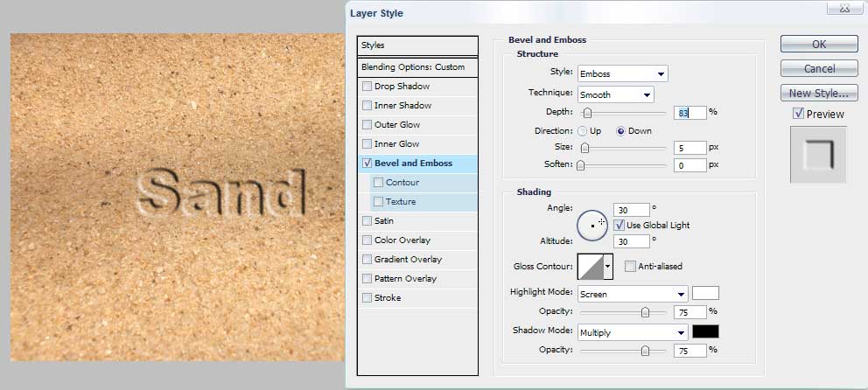Click the black shadow color swatch

tap(705, 331)
